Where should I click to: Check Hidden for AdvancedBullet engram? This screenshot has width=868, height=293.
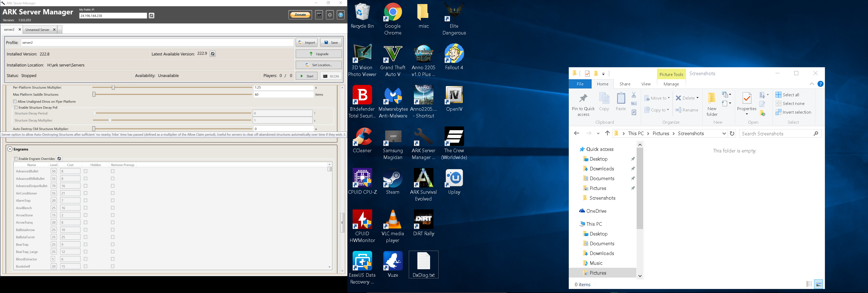pos(86,171)
